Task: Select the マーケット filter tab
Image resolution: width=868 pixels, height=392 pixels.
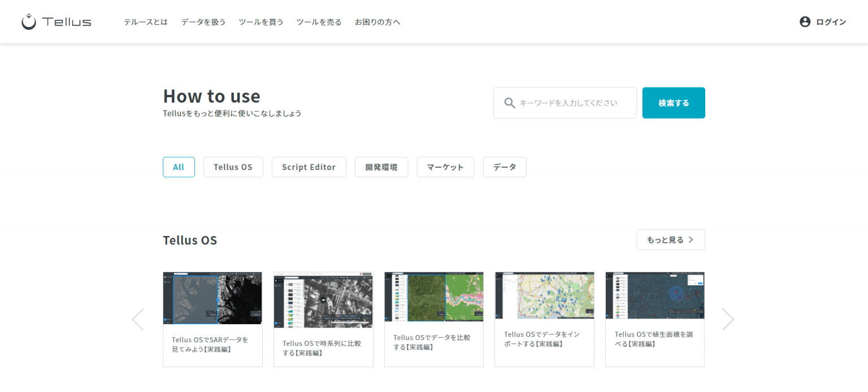Action: (x=445, y=167)
